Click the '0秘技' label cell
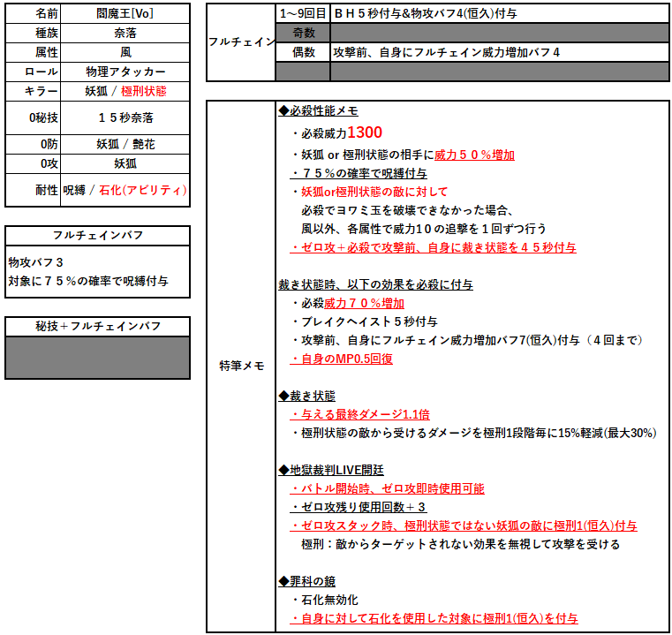Viewport: 672px width, 635px height. (x=33, y=118)
